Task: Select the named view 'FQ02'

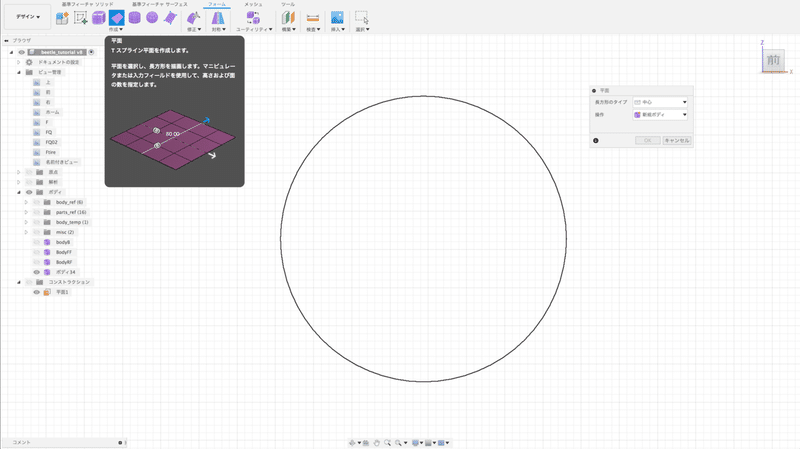Action: 51,142
